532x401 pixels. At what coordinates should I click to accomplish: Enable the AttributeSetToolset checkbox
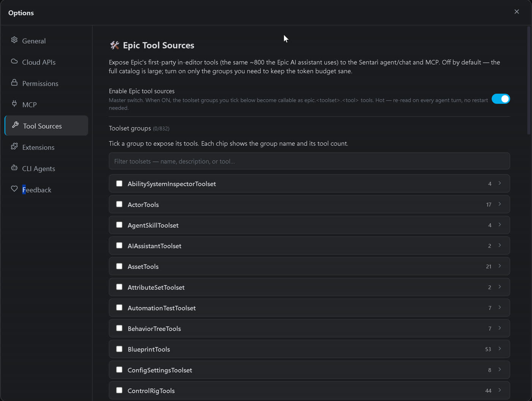(119, 287)
